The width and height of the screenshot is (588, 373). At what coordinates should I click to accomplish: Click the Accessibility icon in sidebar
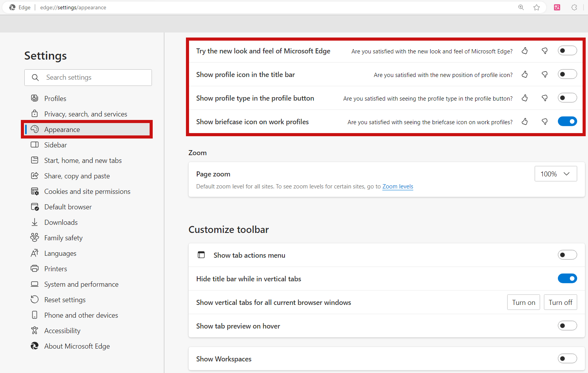(34, 330)
